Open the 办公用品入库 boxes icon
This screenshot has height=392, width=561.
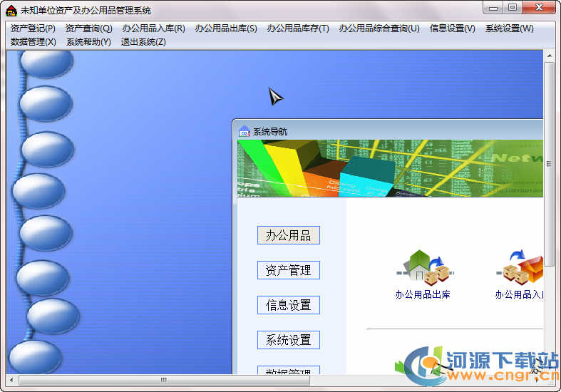[x=523, y=267]
